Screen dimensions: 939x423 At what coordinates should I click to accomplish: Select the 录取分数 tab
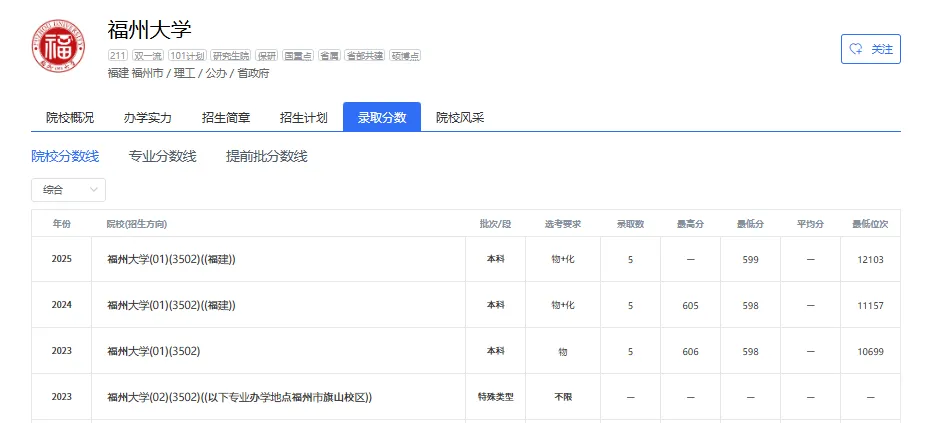tap(382, 117)
